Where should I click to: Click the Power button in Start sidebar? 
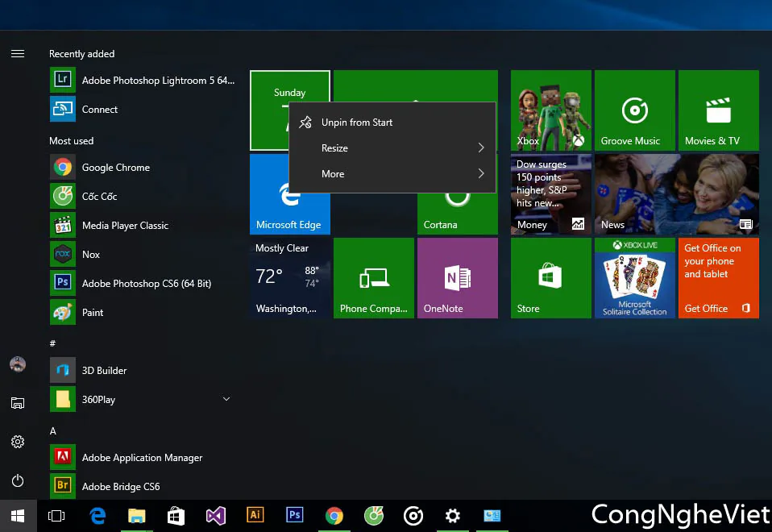[18, 480]
